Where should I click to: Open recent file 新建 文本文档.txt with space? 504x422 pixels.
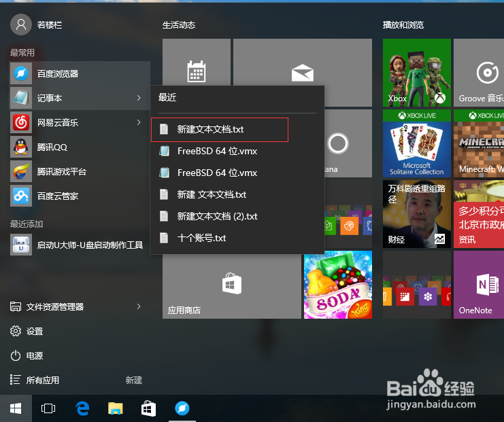[x=237, y=194]
